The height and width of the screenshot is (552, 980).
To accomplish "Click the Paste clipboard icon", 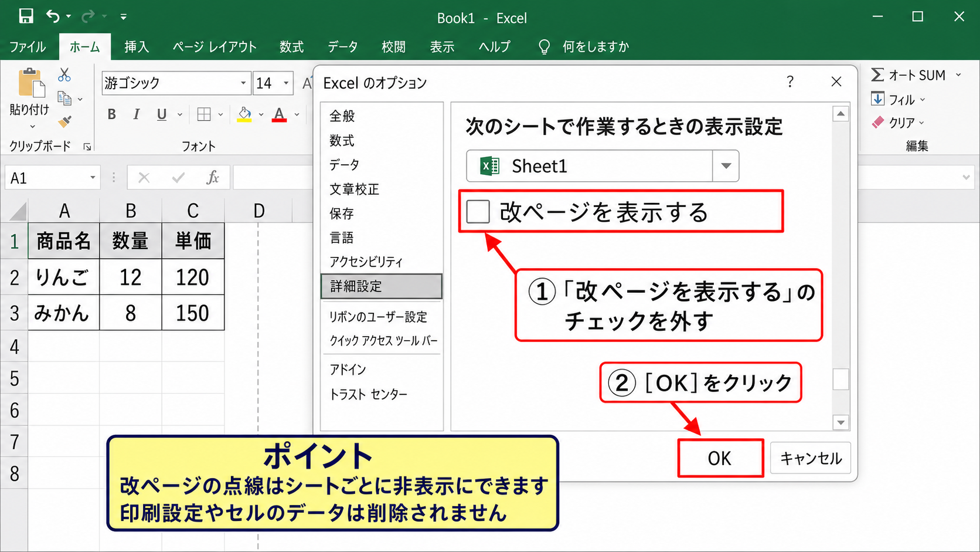I will click(31, 83).
